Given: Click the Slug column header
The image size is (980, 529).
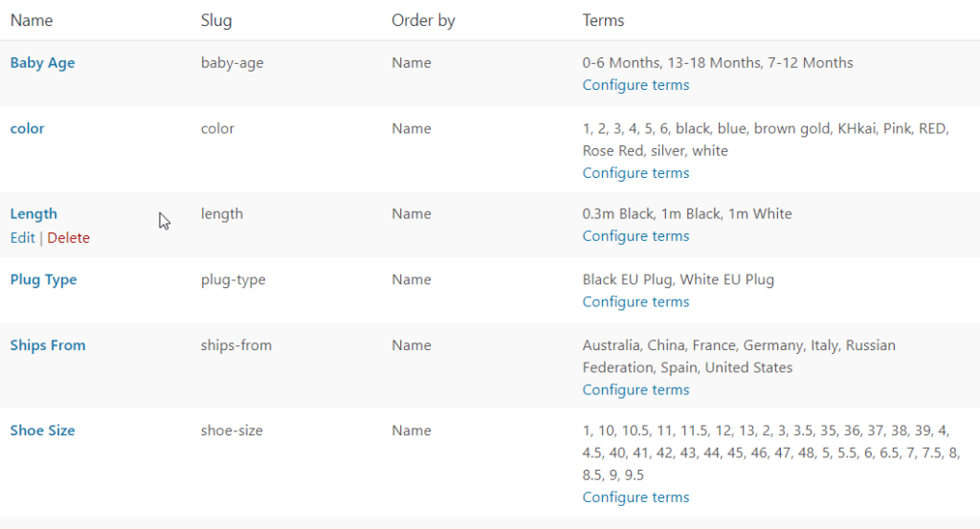Looking at the screenshot, I should pos(216,20).
